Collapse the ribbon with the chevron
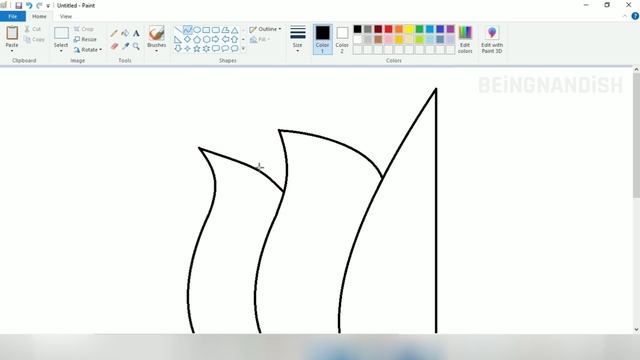This screenshot has width=640, height=360. [x=625, y=16]
